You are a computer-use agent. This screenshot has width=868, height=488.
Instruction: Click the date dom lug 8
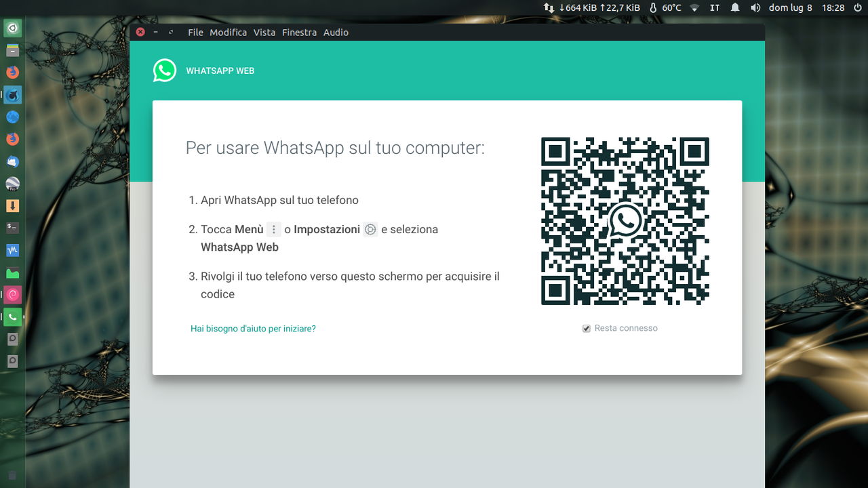coord(790,7)
